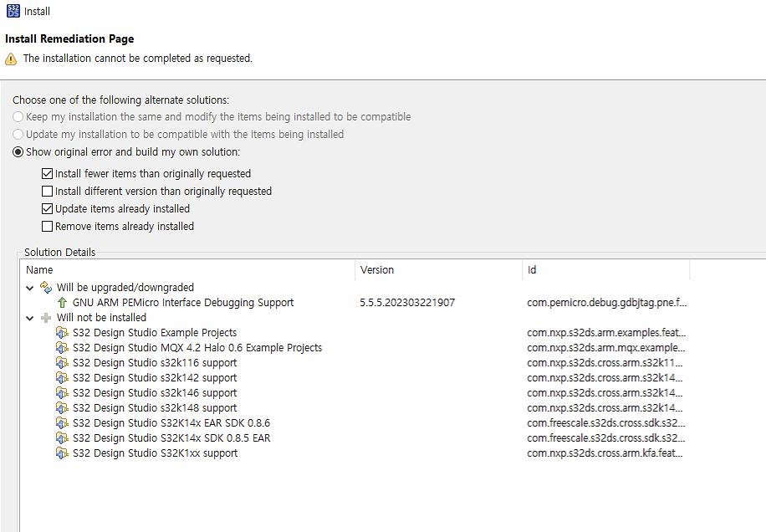The image size is (766, 532).
Task: Click the S32 Design Studio Example Projects feature icon
Action: pos(63,333)
